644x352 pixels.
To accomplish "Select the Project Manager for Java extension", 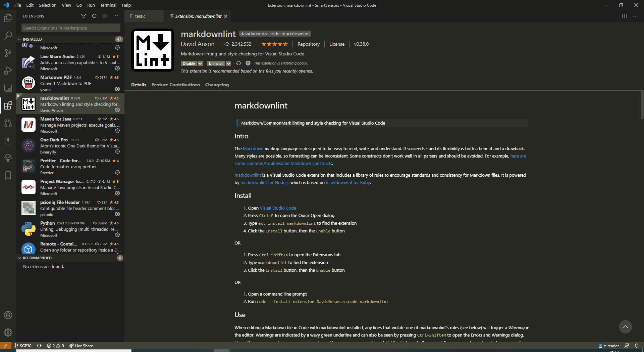I will point(70,187).
